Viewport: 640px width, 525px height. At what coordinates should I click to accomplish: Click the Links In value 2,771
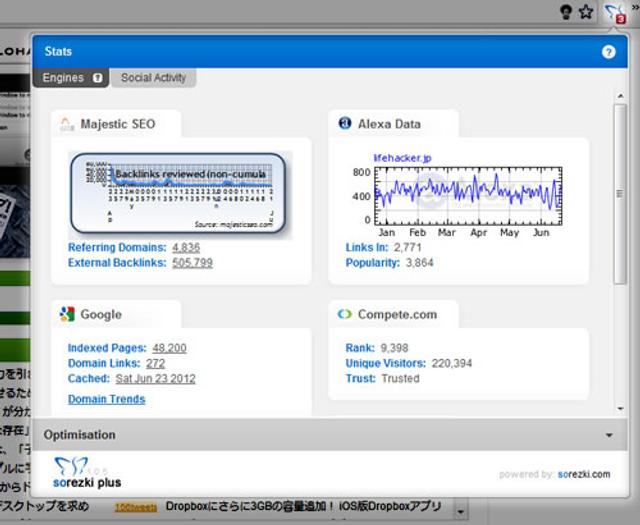407,247
